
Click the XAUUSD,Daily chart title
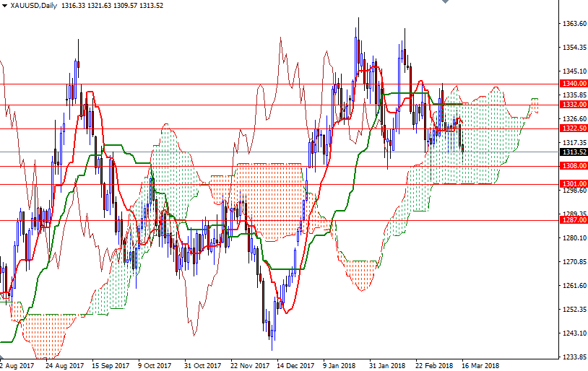[x=34, y=6]
